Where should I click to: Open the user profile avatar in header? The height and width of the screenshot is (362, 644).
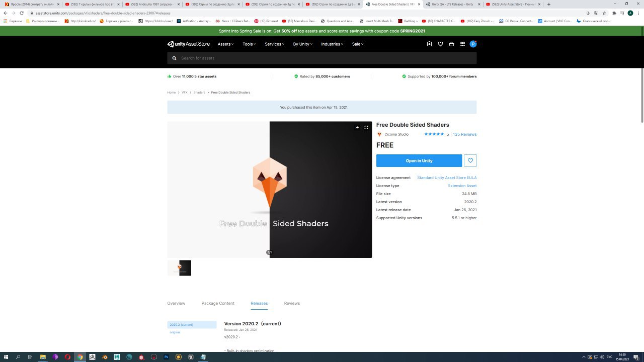point(473,44)
